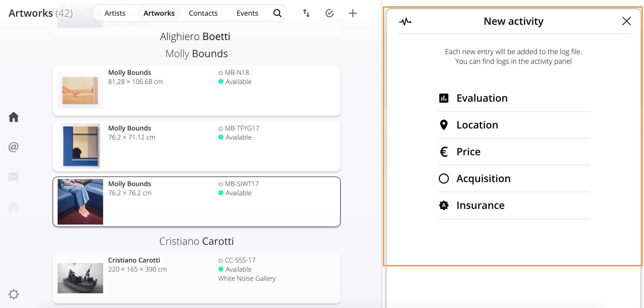
Task: Click the broadcast signal icon in sidebar
Action: (14, 208)
